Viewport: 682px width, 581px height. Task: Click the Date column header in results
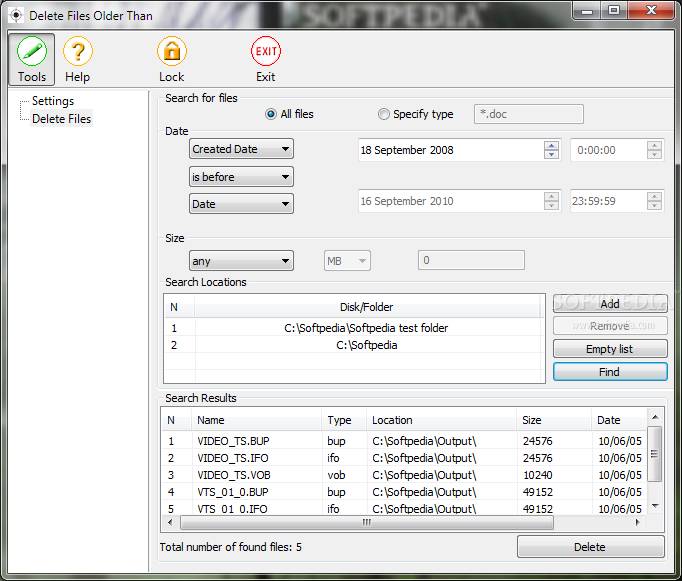(618, 420)
